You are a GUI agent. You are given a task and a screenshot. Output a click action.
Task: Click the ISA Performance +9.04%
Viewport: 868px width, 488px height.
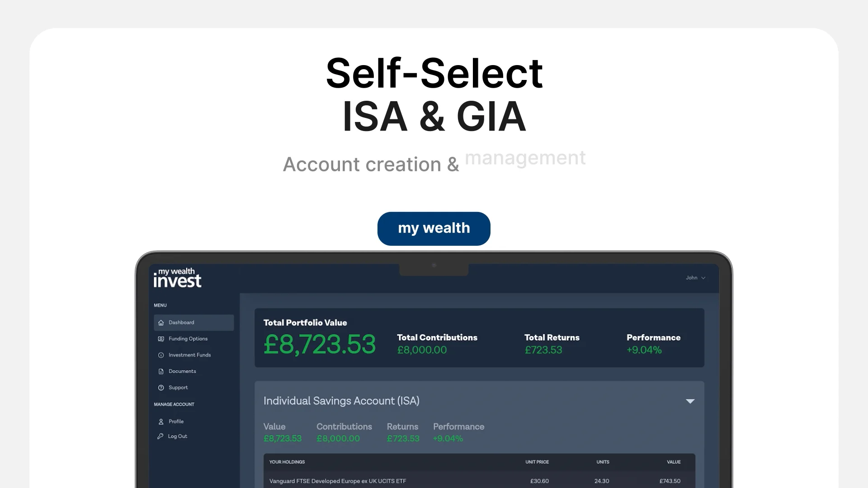point(448,439)
